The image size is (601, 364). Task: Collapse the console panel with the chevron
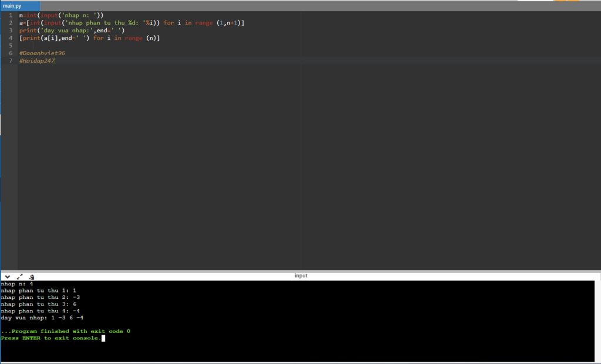click(7, 276)
